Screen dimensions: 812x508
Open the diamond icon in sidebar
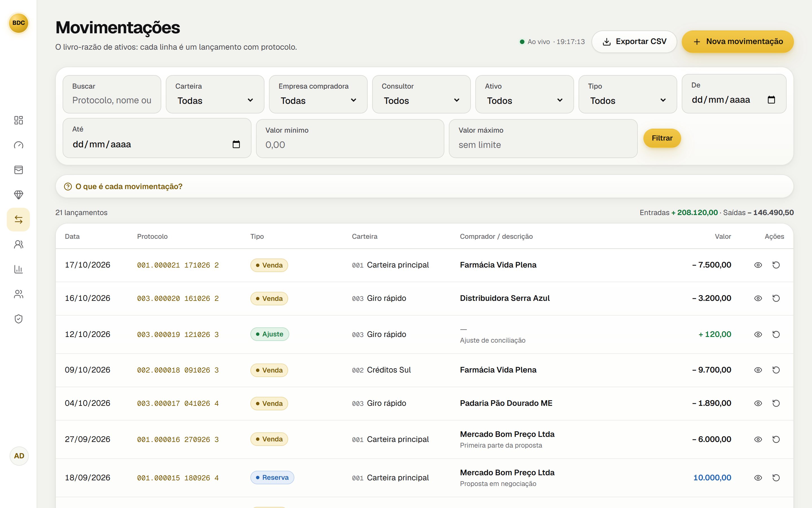(x=18, y=195)
